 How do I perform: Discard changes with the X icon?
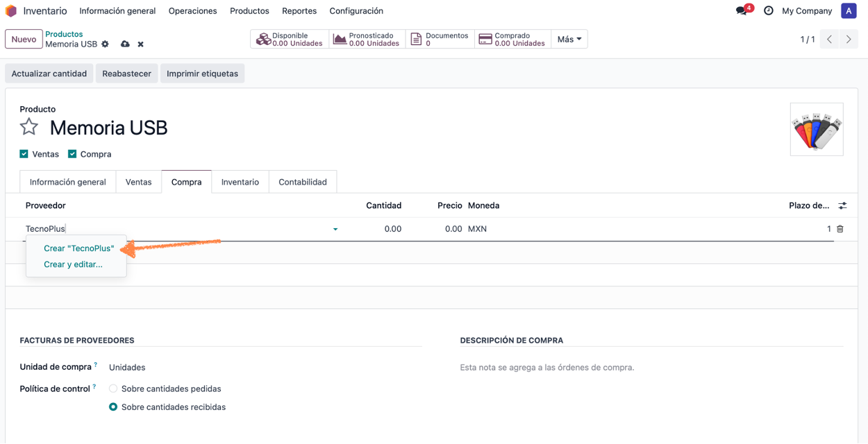(x=140, y=44)
